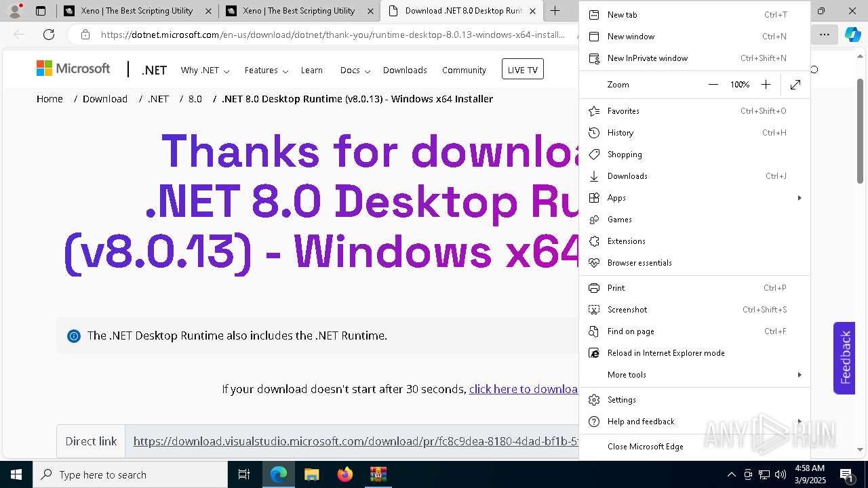This screenshot has width=868, height=488.
Task: Click the 'click here to download' link
Action: 524,389
